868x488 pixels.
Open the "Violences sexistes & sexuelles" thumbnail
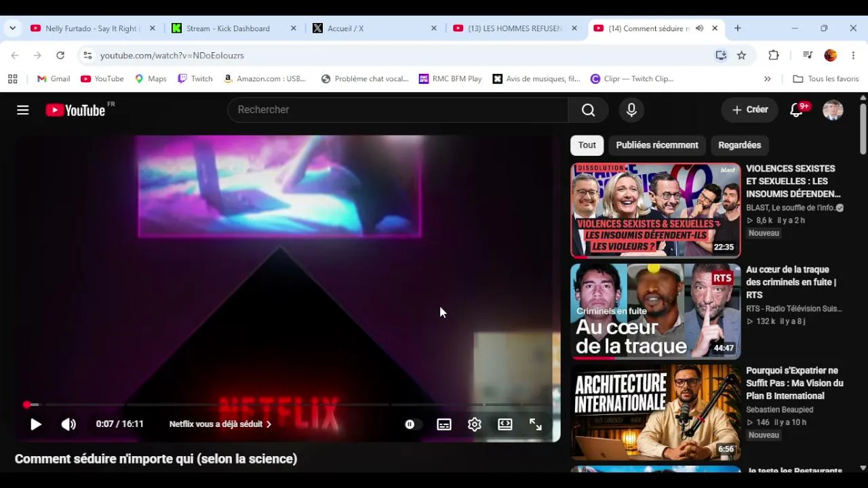pos(656,210)
